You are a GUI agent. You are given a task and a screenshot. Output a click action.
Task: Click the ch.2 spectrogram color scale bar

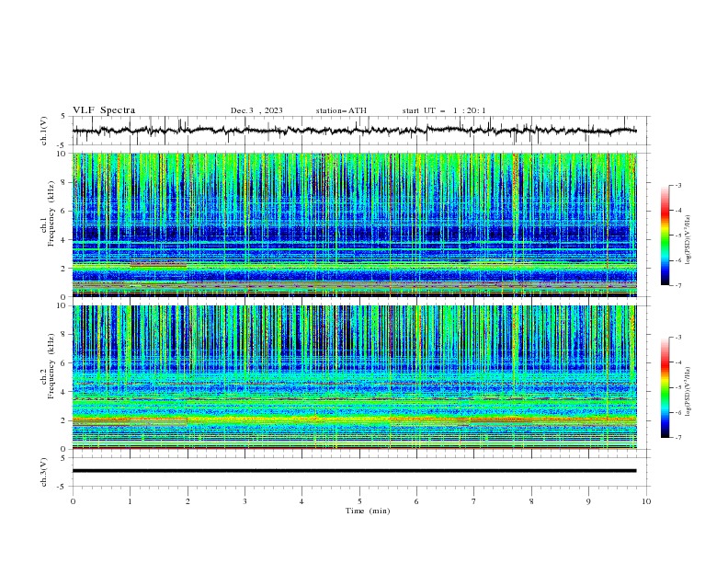(665, 387)
